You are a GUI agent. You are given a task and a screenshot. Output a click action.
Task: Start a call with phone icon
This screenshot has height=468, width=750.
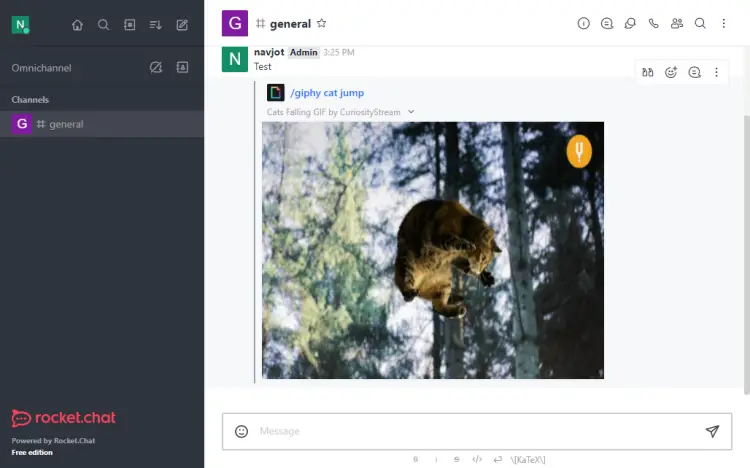pos(654,23)
